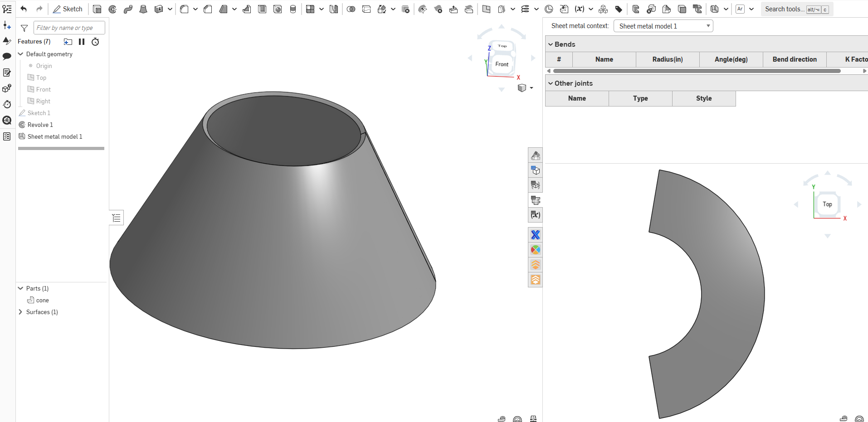The image size is (868, 422).
Task: Click the Front face of the view cube
Action: (502, 64)
